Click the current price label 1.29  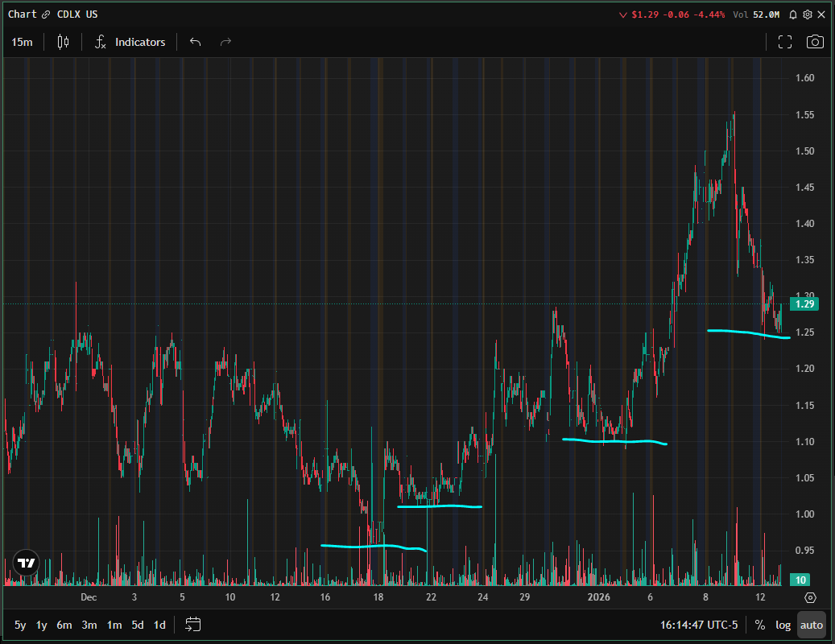click(804, 304)
